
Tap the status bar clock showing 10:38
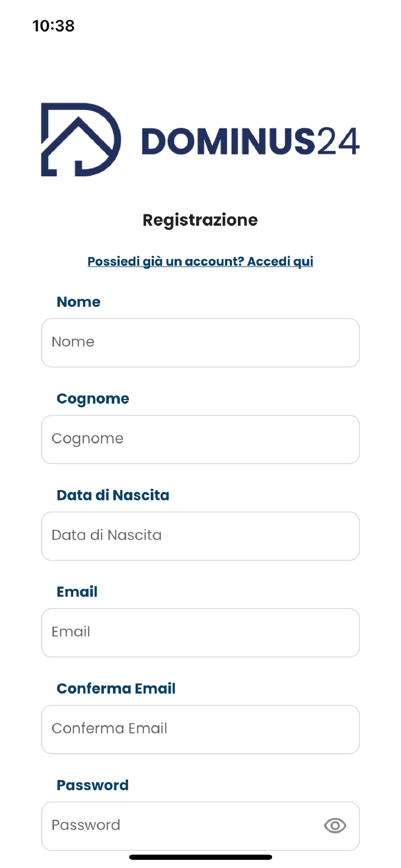[53, 26]
